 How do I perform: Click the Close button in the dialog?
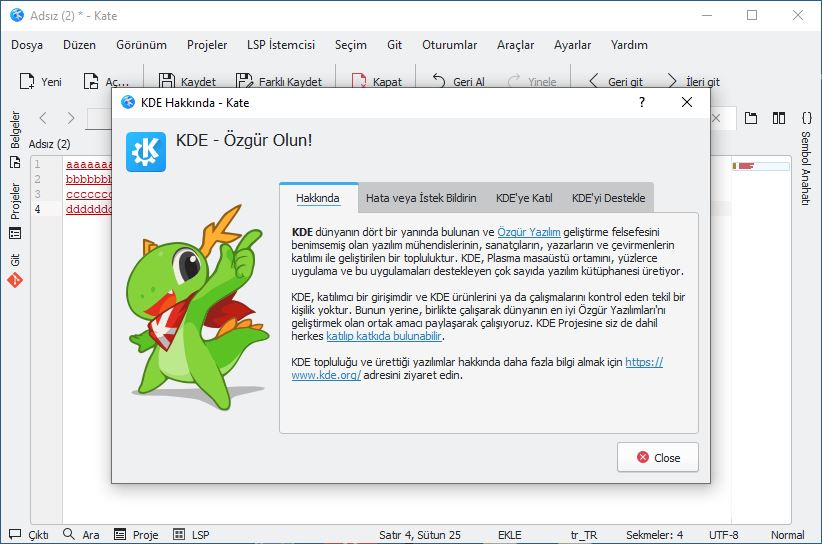(657, 457)
